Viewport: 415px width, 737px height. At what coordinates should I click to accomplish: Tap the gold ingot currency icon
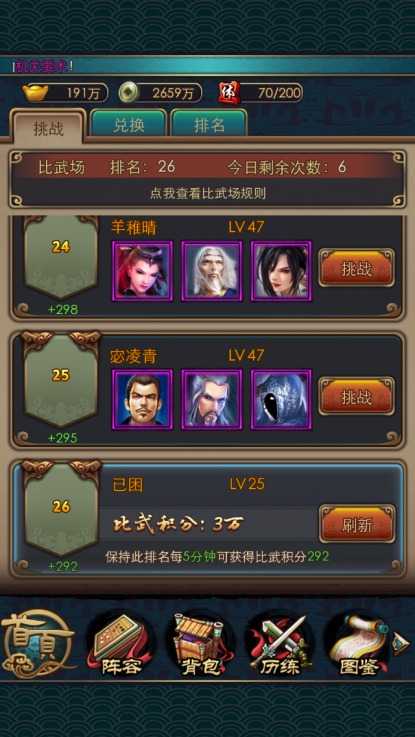[37, 93]
